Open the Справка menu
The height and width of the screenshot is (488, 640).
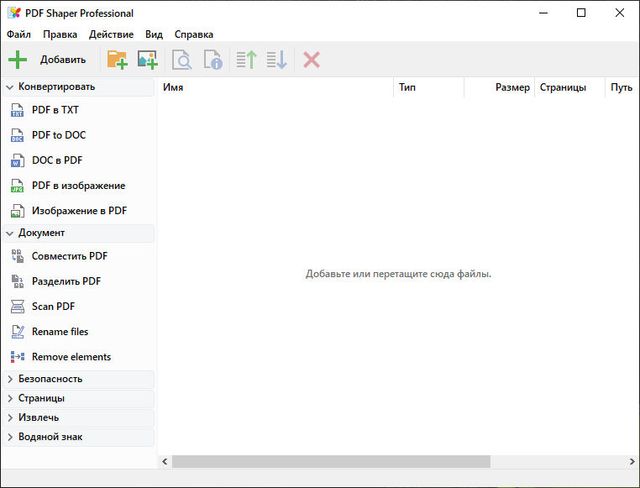[194, 34]
